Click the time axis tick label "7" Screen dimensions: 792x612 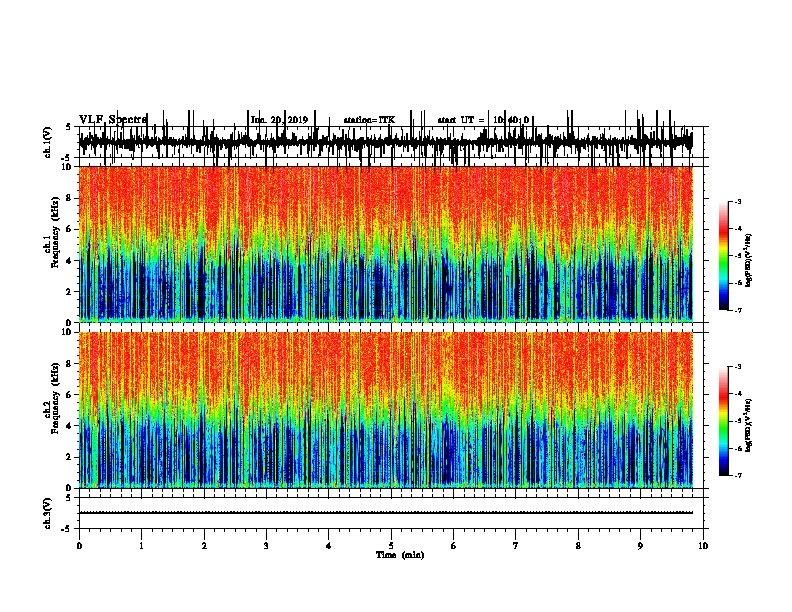point(516,546)
